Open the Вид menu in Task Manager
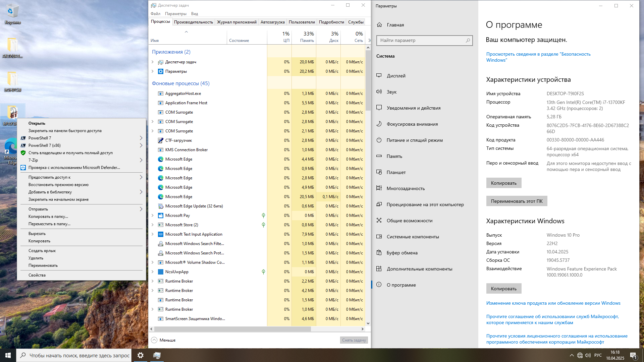 (195, 14)
